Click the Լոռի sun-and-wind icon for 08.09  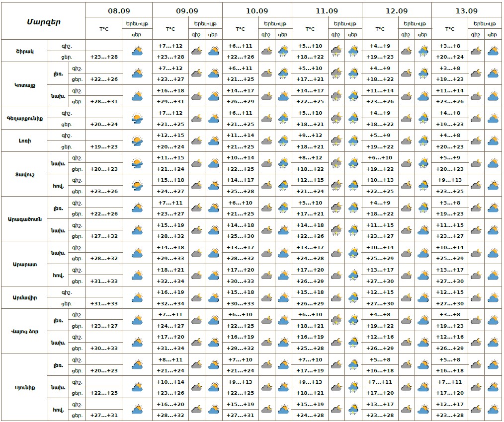click(137, 141)
